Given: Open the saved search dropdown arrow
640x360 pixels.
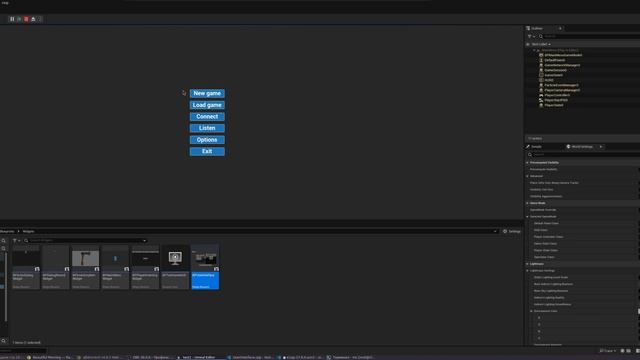Looking at the screenshot, I should pyautogui.click(x=144, y=241).
